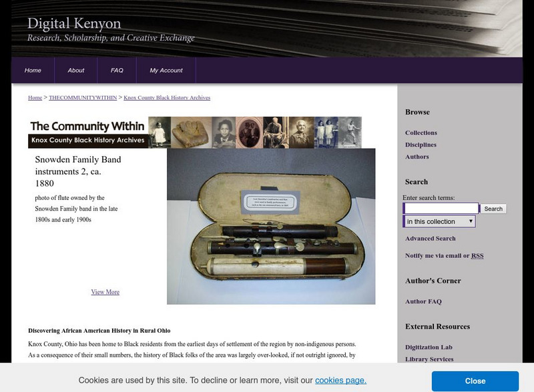Click the Digital Kenyon site title
The image size is (534, 392).
click(x=74, y=23)
